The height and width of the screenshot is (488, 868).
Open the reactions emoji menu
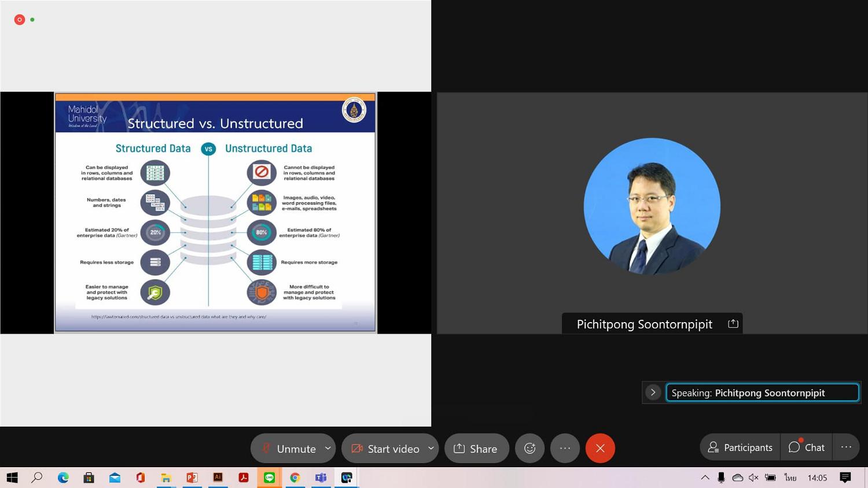529,448
